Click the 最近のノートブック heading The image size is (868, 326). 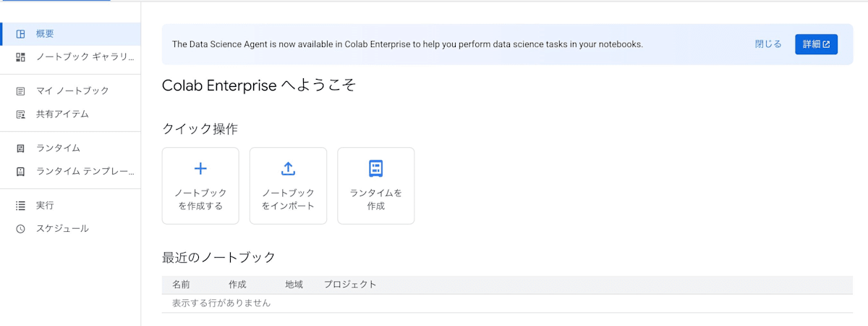coord(218,257)
